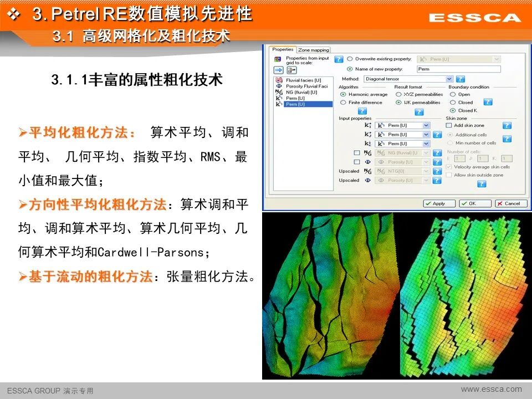Choose Overwrite existing property option
The width and height of the screenshot is (532, 399).
(350, 59)
